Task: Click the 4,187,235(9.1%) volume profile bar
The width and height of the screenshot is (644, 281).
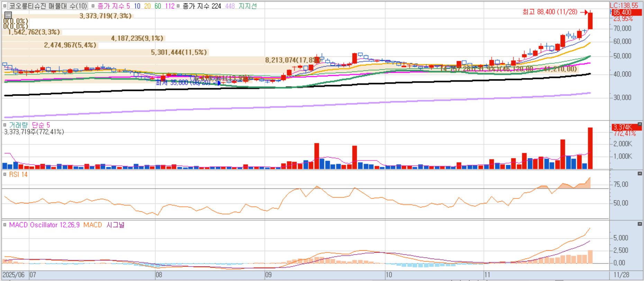Action: 83,38
